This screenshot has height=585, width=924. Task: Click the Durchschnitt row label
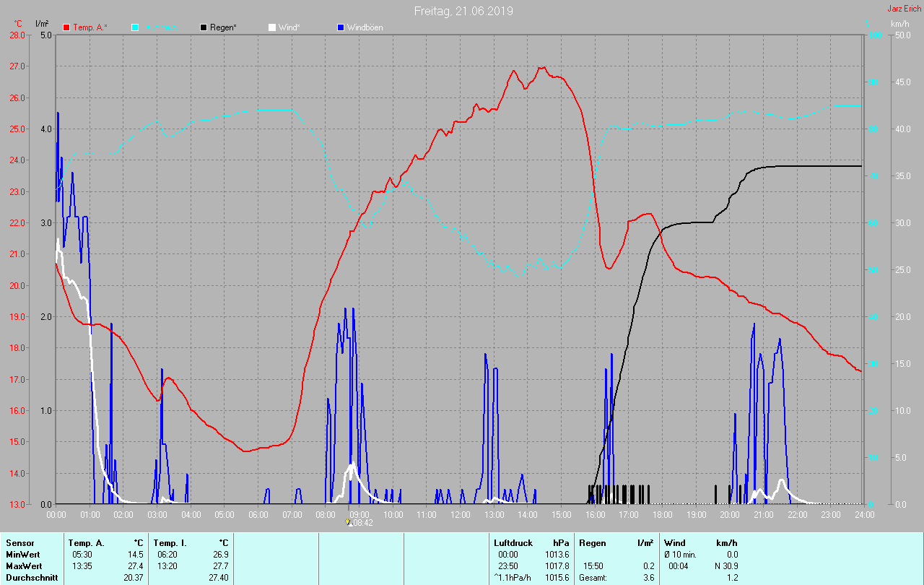click(32, 578)
